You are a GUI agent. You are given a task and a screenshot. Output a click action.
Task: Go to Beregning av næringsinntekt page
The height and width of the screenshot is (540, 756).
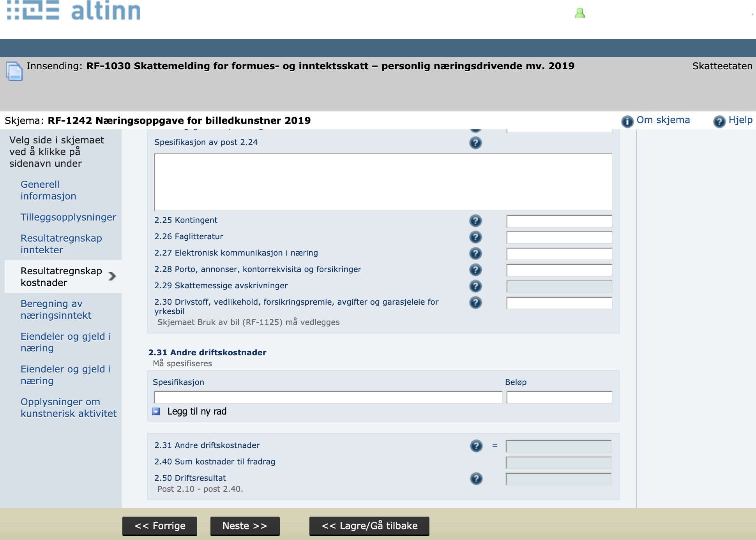(56, 309)
